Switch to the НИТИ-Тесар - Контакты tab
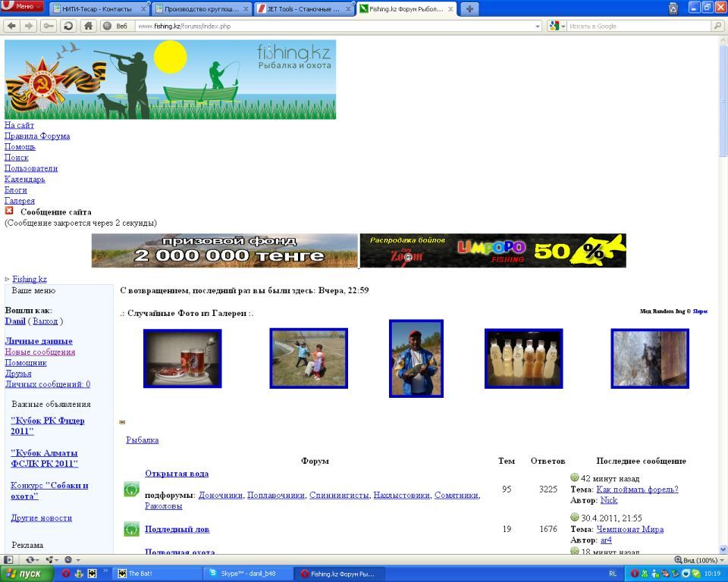Image resolution: width=728 pixels, height=582 pixels. (99, 9)
